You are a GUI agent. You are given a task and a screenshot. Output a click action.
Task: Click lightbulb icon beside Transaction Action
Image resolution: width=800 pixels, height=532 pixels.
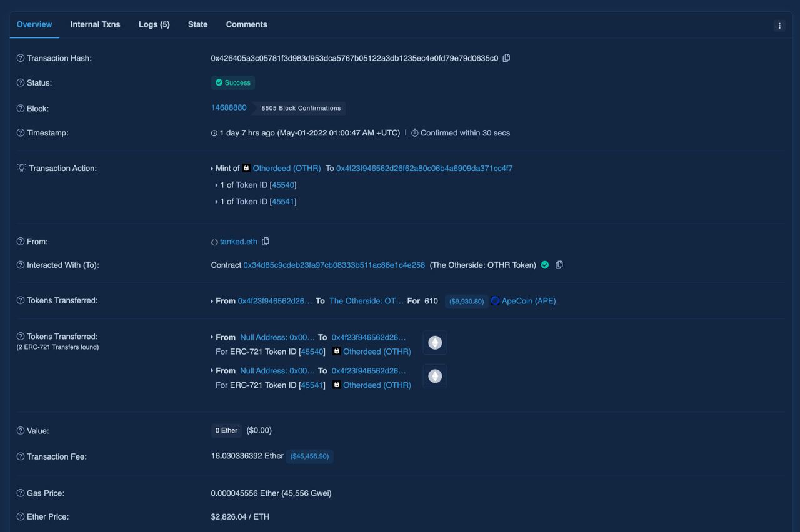tap(21, 168)
